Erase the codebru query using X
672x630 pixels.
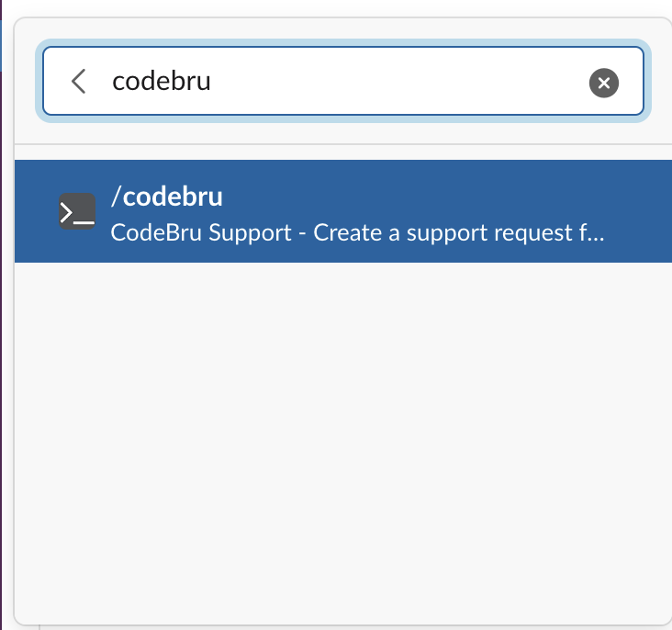pos(603,84)
